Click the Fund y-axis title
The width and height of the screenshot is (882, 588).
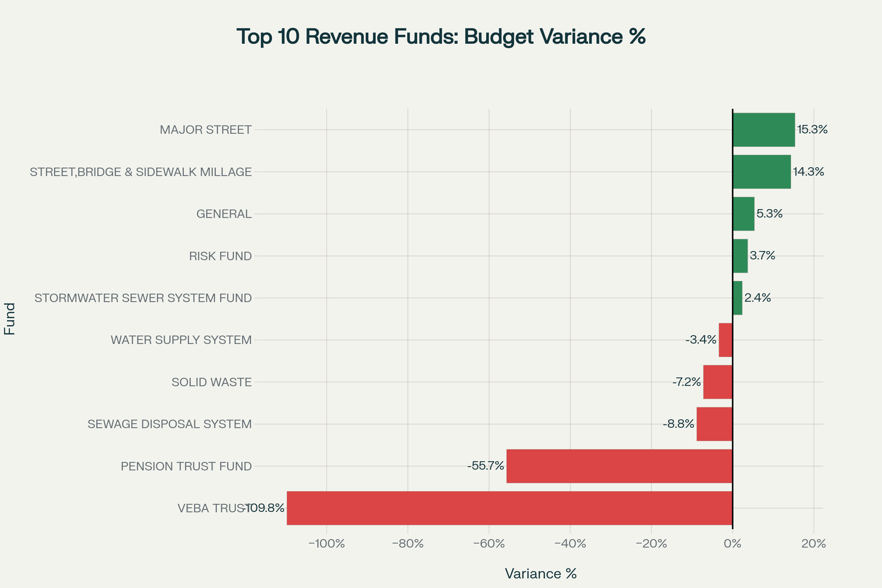tap(10, 319)
